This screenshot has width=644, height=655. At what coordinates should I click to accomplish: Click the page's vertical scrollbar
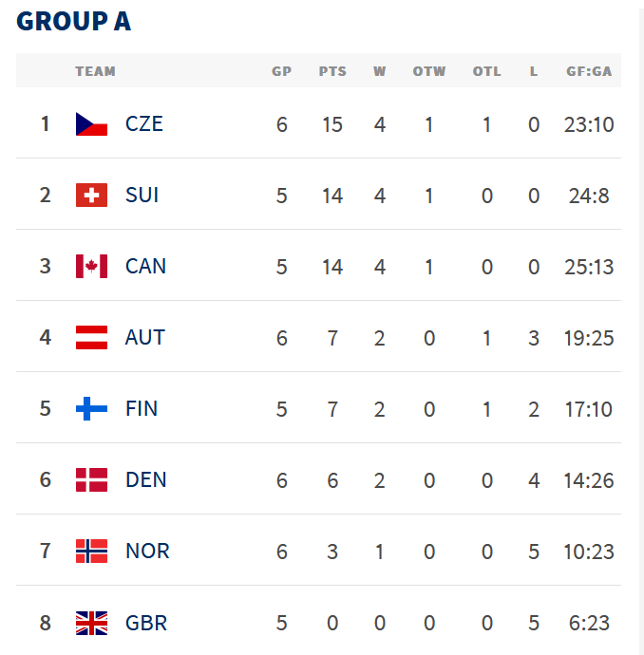tap(640, 327)
